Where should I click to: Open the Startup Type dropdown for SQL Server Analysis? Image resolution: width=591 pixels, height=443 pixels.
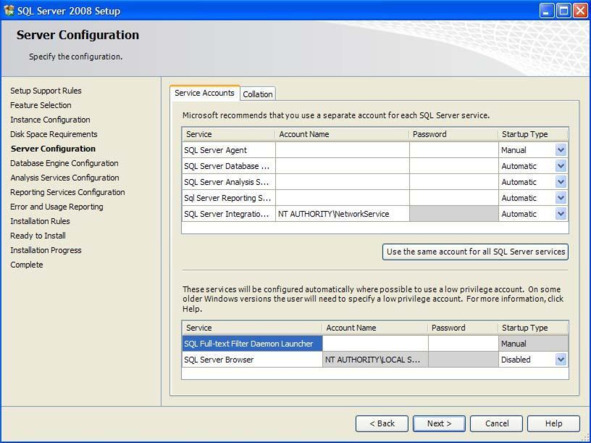click(560, 182)
